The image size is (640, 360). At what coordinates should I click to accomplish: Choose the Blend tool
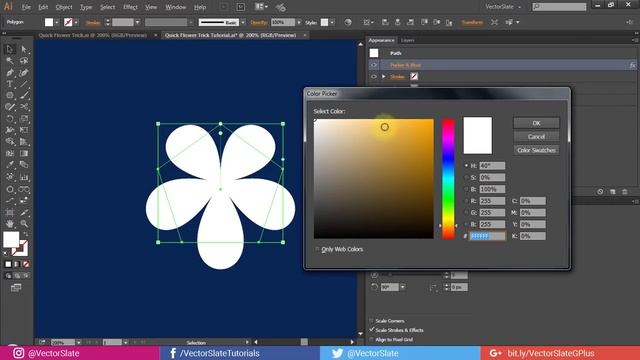24,165
